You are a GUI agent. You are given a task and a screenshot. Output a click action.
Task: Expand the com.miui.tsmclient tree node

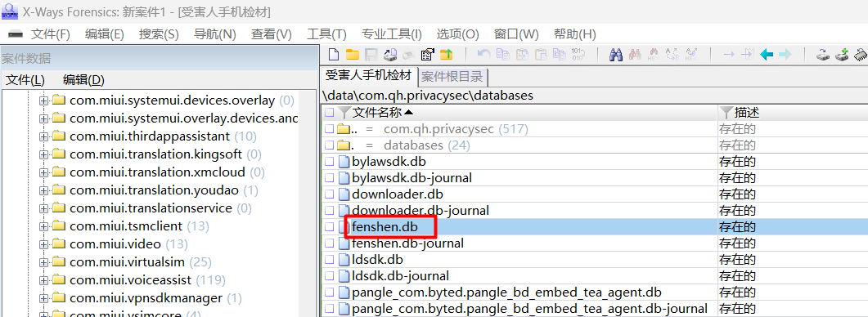[43, 226]
